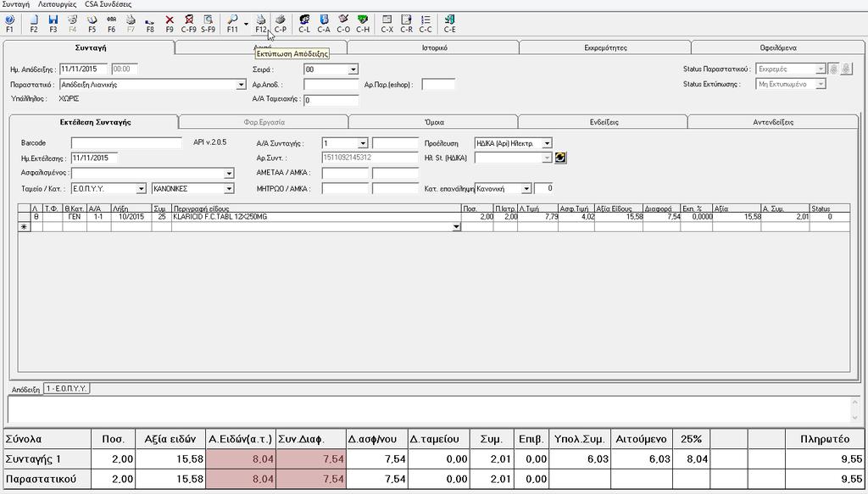
Task: Click the C-A toolbar icon
Action: pos(324,24)
